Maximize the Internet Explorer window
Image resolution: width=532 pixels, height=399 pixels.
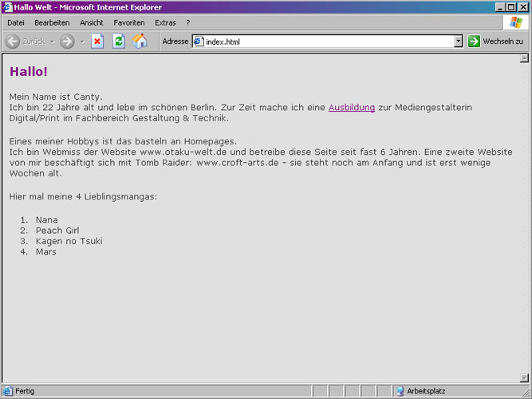(510, 7)
